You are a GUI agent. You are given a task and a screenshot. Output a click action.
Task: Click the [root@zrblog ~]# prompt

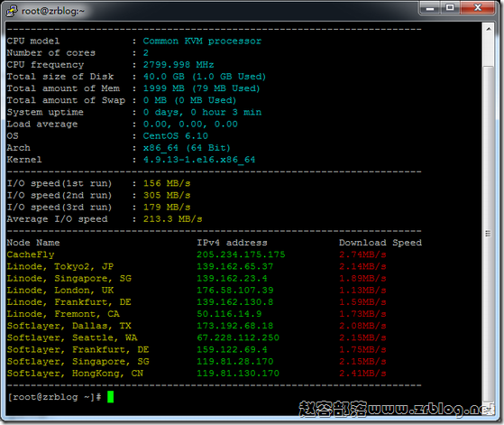(55, 397)
